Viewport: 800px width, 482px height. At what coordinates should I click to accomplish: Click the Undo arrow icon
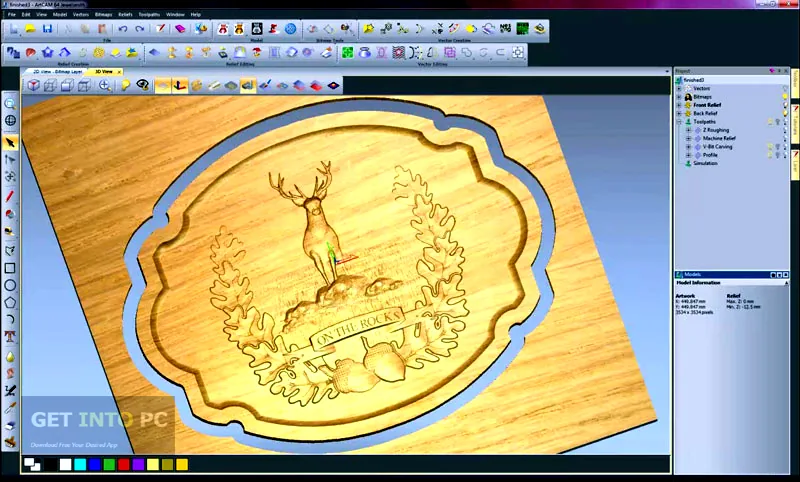coord(123,29)
